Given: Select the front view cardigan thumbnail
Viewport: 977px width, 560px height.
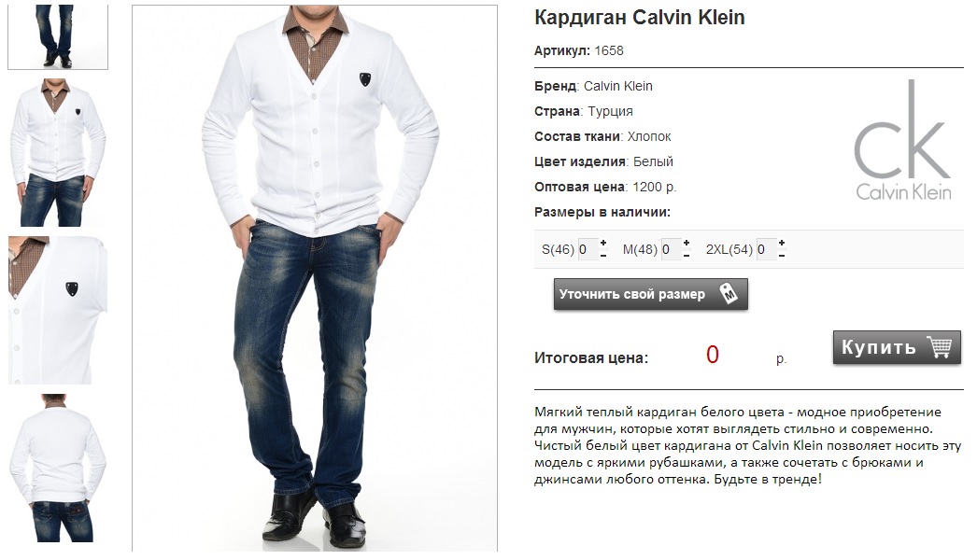Looking at the screenshot, I should tap(58, 152).
